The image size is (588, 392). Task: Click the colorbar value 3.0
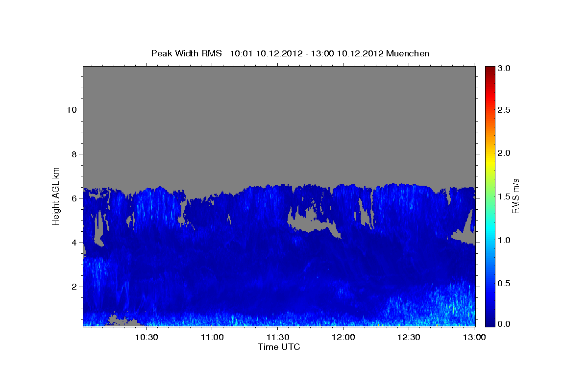point(505,68)
